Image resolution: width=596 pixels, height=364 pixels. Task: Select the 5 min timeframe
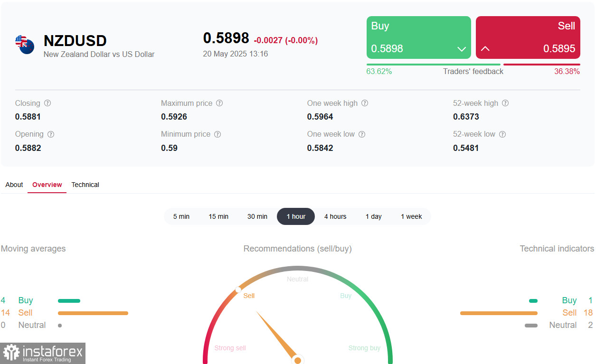(x=181, y=216)
